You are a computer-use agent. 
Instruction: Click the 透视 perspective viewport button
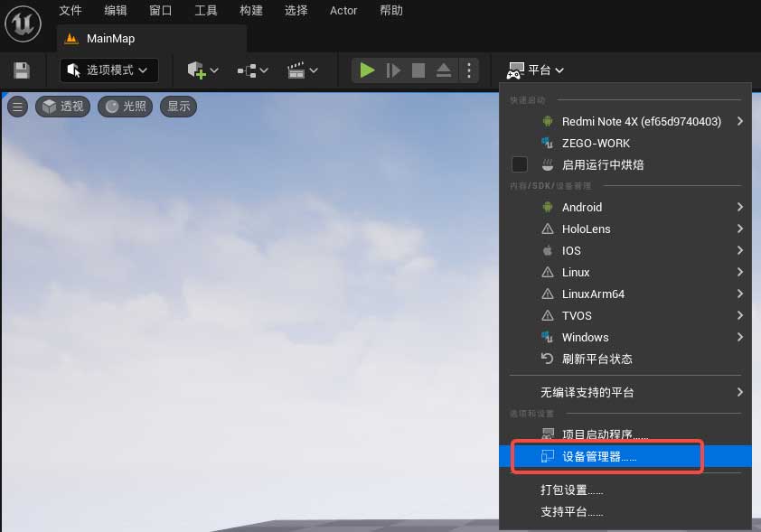pos(62,107)
